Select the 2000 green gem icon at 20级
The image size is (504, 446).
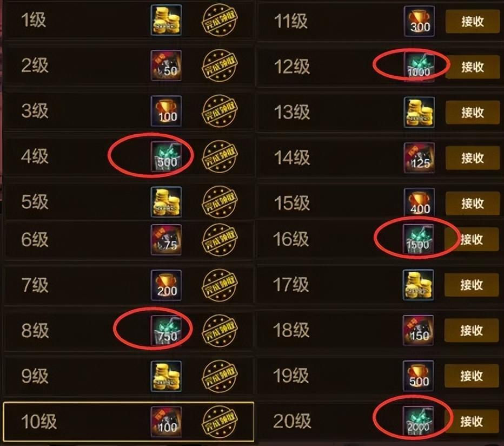click(x=418, y=421)
